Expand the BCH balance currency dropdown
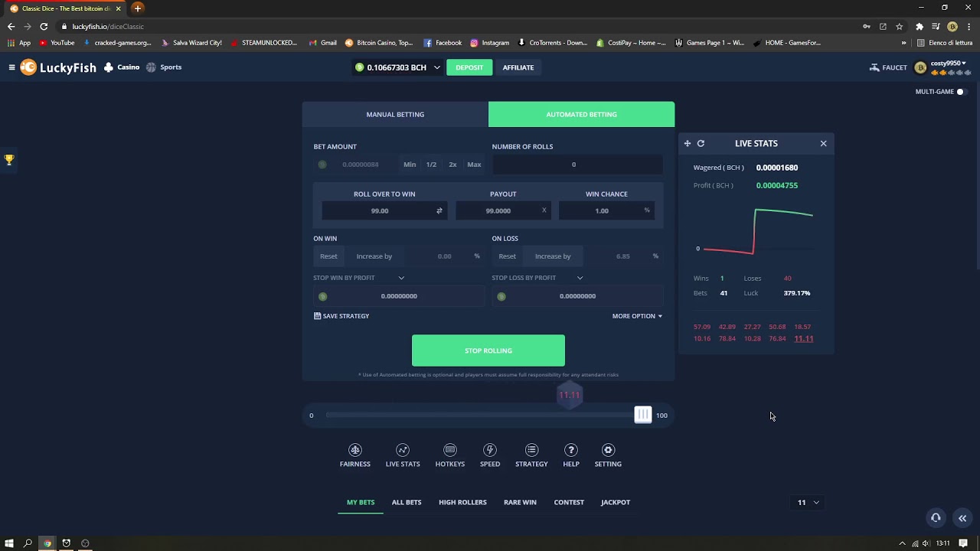Screen dimensions: 980x551 [437, 67]
